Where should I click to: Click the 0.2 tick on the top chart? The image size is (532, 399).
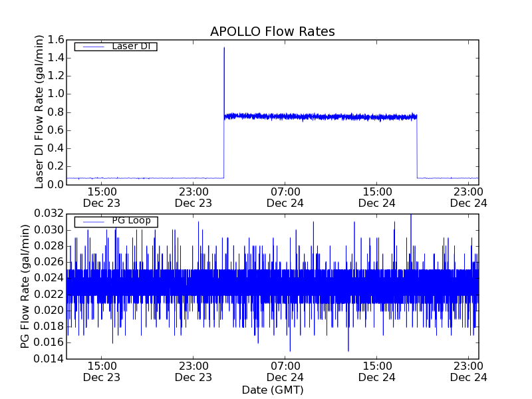[56, 167]
